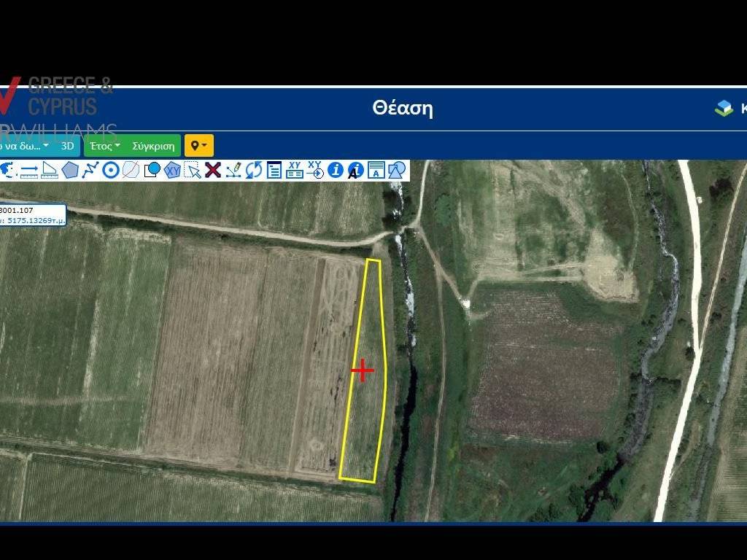
Task: Toggle the 3D view button
Action: 67,146
